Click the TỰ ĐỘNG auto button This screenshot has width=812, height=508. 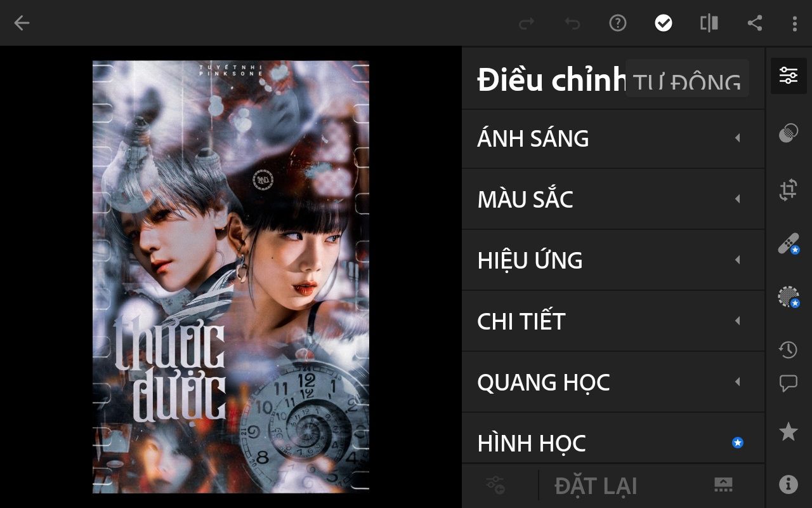coord(687,79)
